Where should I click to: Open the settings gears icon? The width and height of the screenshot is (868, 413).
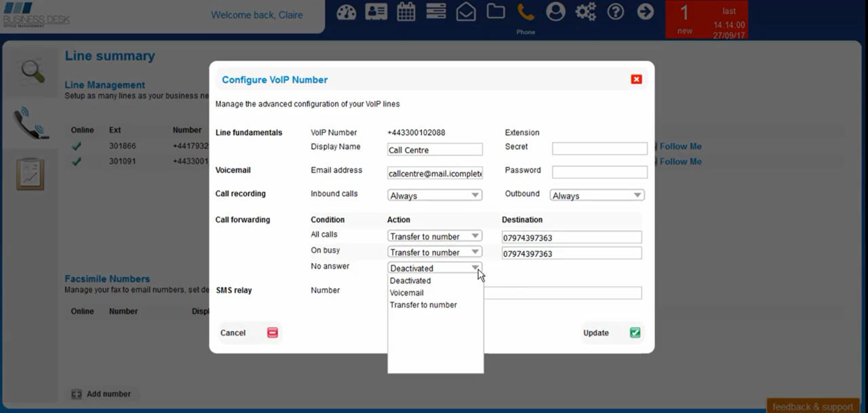pyautogui.click(x=585, y=12)
